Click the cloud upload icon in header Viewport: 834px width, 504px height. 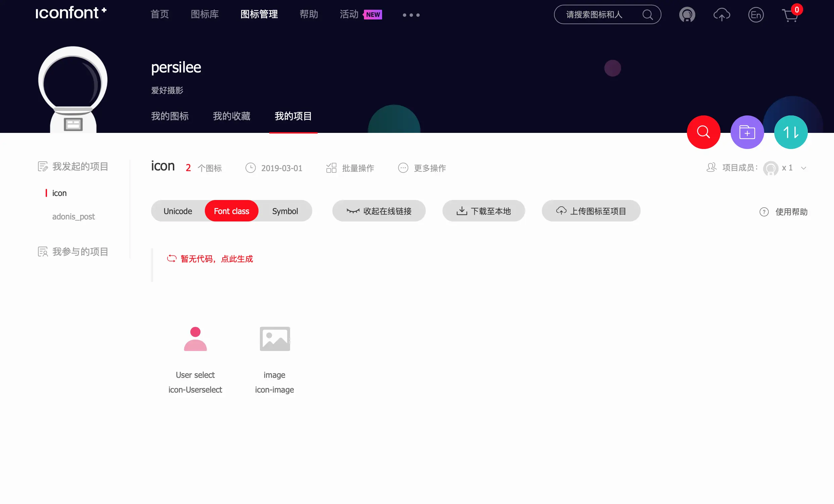click(721, 15)
